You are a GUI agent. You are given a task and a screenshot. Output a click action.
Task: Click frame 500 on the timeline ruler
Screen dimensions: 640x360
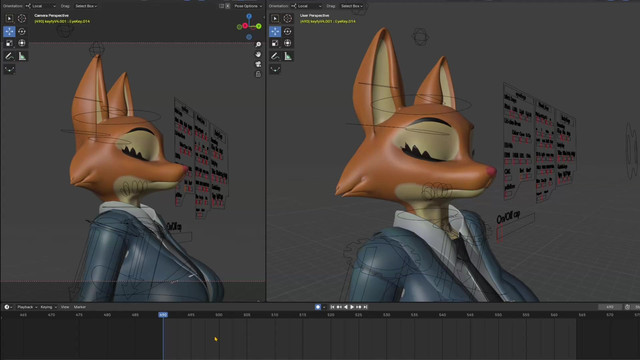(x=219, y=315)
